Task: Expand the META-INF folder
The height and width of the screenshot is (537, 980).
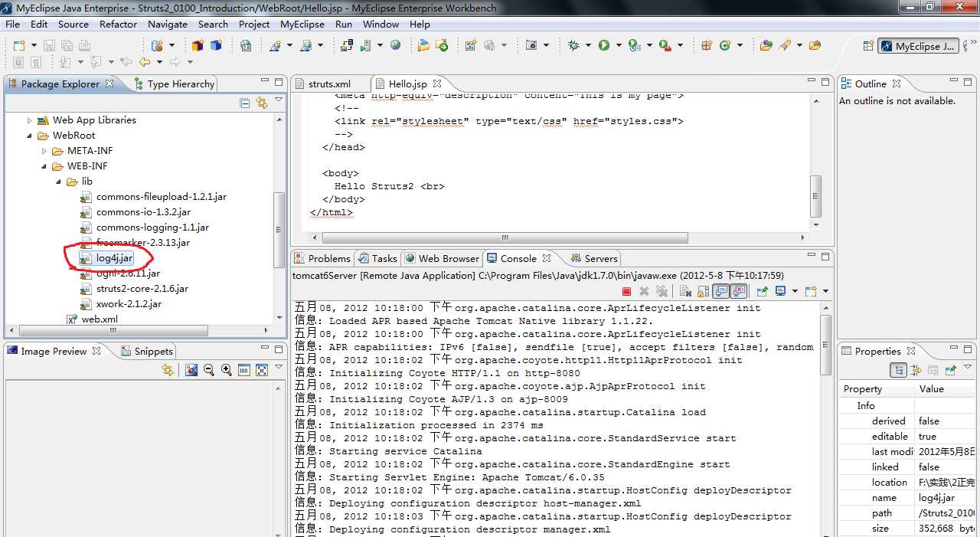Action: pyautogui.click(x=44, y=151)
